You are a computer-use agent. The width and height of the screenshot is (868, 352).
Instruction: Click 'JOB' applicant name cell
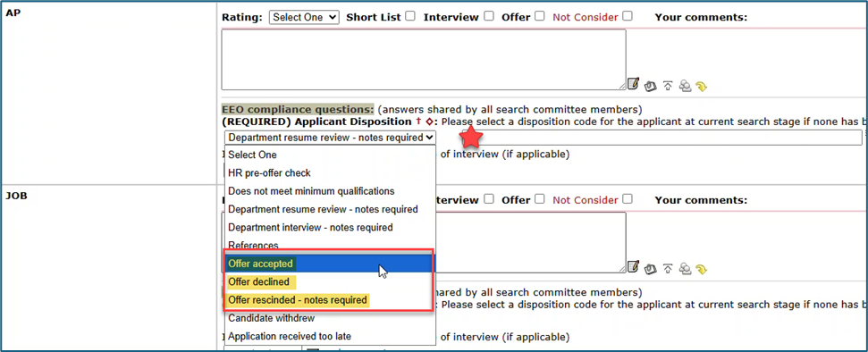(x=108, y=268)
